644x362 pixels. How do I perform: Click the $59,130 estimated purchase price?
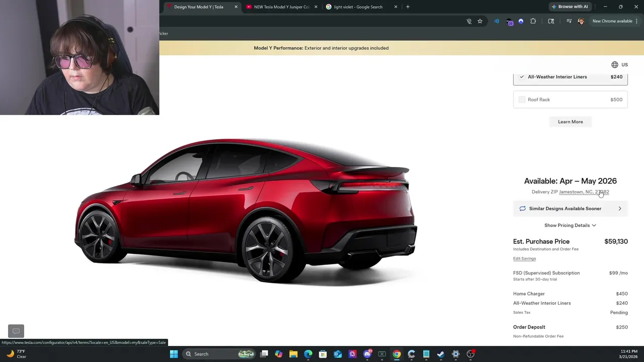[x=616, y=242]
